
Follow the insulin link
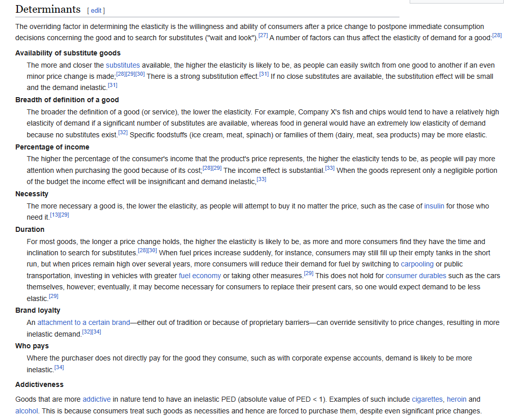[434, 206]
